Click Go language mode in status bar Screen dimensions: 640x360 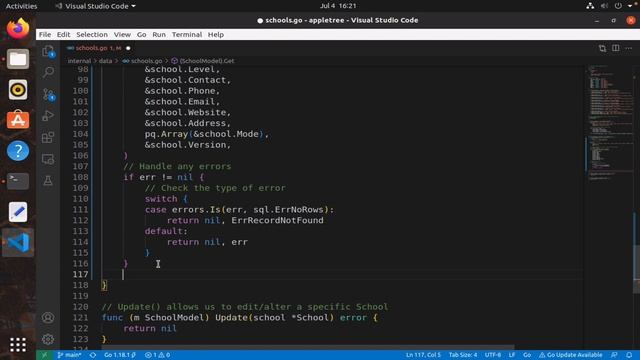pyautogui.click(x=527, y=355)
